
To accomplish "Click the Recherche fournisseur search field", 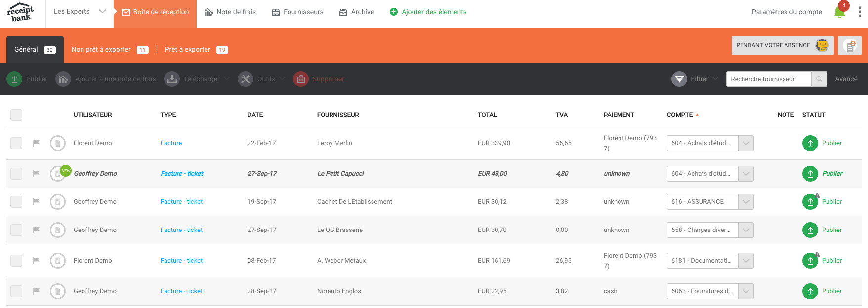I will (x=768, y=79).
